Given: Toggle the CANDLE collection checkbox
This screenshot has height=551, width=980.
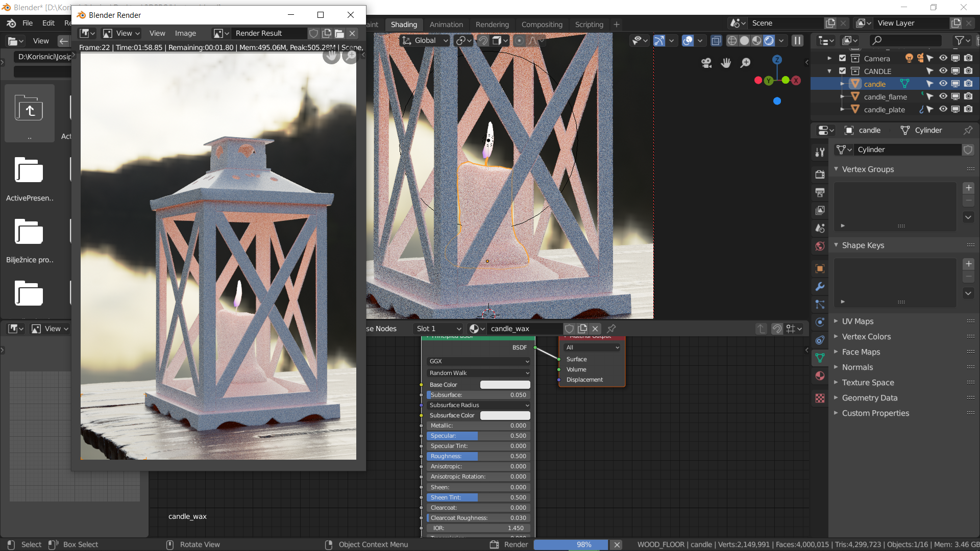Looking at the screenshot, I should tap(843, 71).
